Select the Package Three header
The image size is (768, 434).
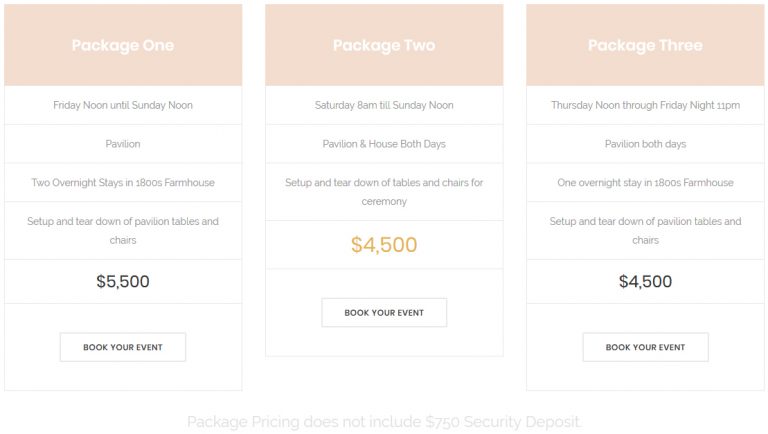point(645,45)
